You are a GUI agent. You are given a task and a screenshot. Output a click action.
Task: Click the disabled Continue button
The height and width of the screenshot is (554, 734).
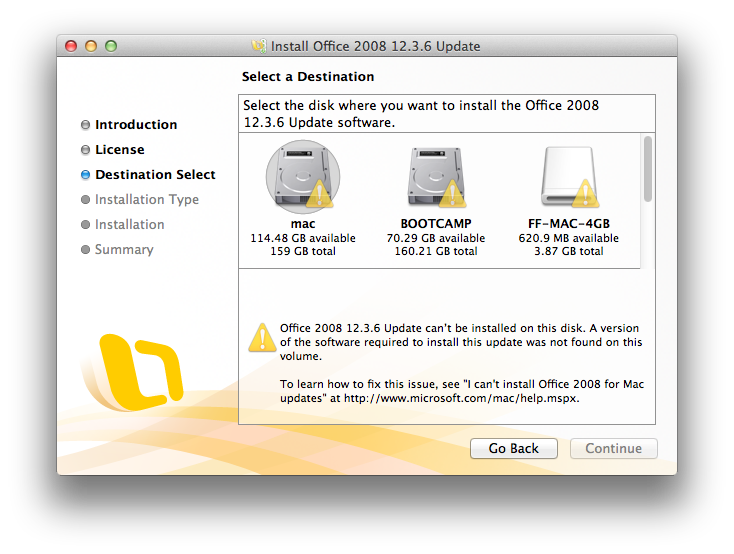tap(614, 449)
